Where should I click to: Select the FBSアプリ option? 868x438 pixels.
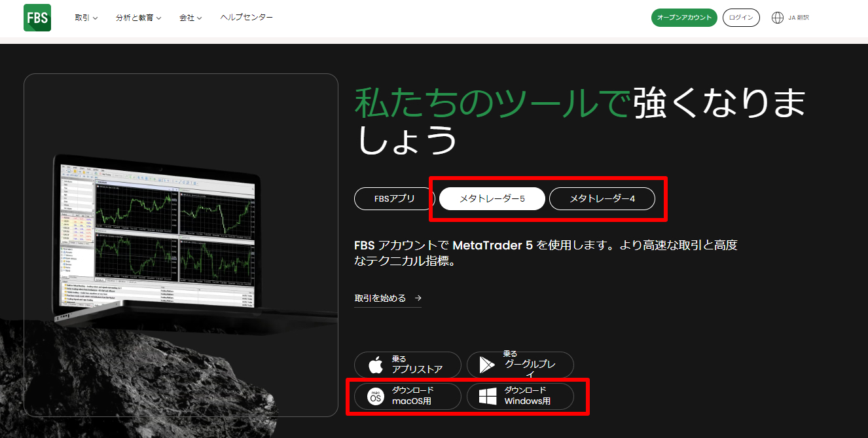click(394, 198)
